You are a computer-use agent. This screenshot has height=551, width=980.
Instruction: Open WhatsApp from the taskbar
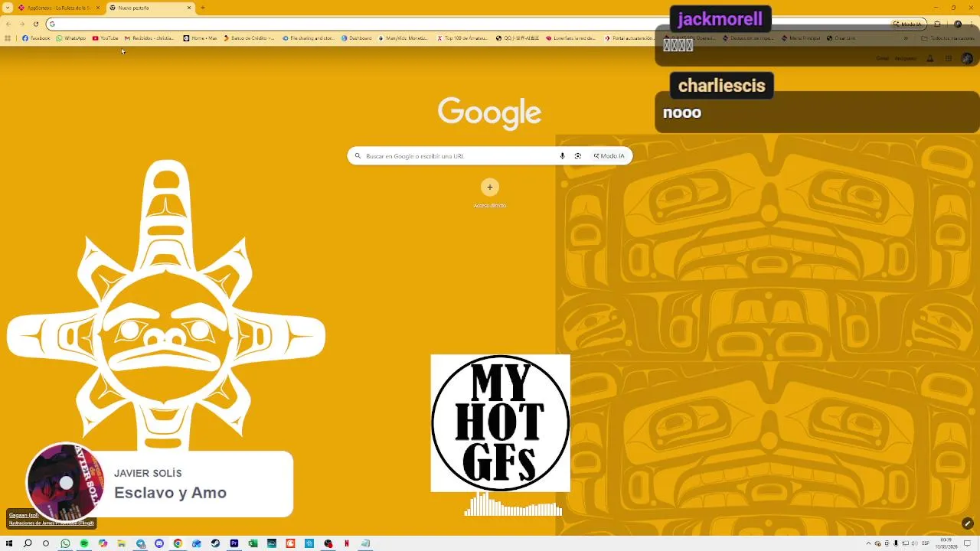tap(65, 543)
